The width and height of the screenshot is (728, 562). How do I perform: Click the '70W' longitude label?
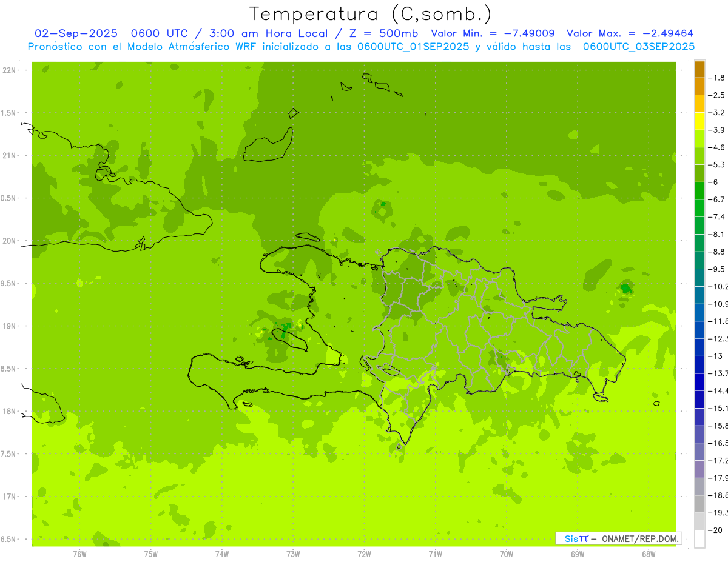click(506, 554)
